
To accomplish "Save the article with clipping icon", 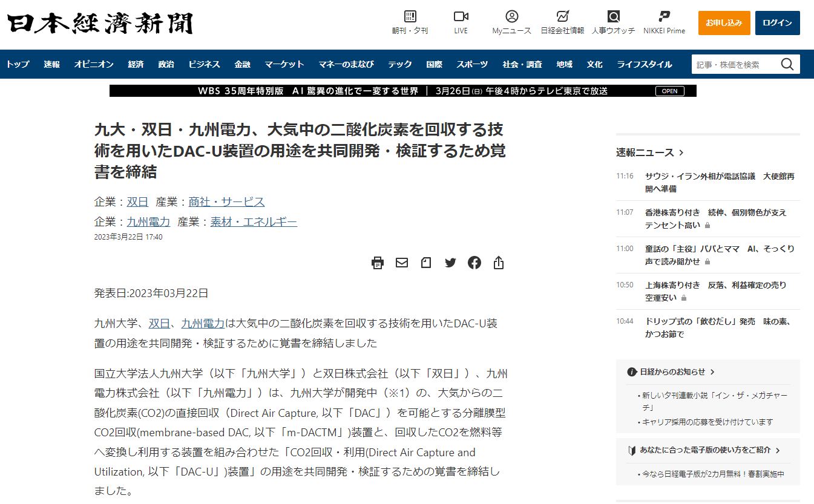I will [426, 263].
